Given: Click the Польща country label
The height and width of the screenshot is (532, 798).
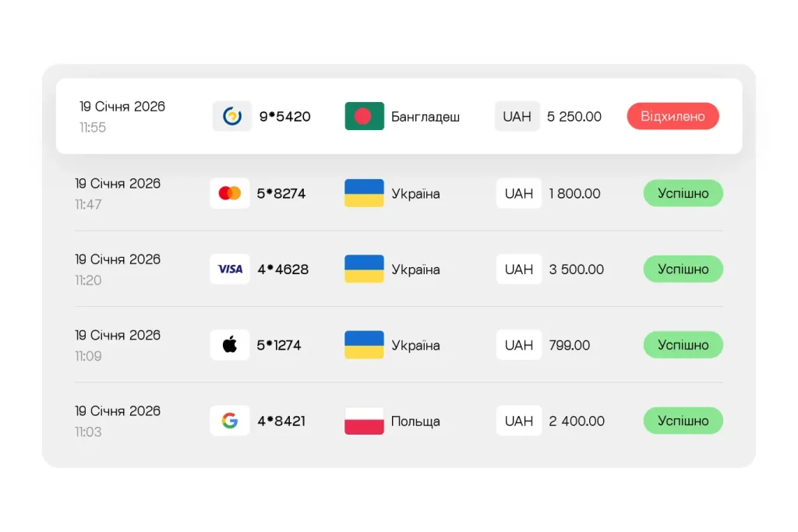Looking at the screenshot, I should click(x=415, y=421).
